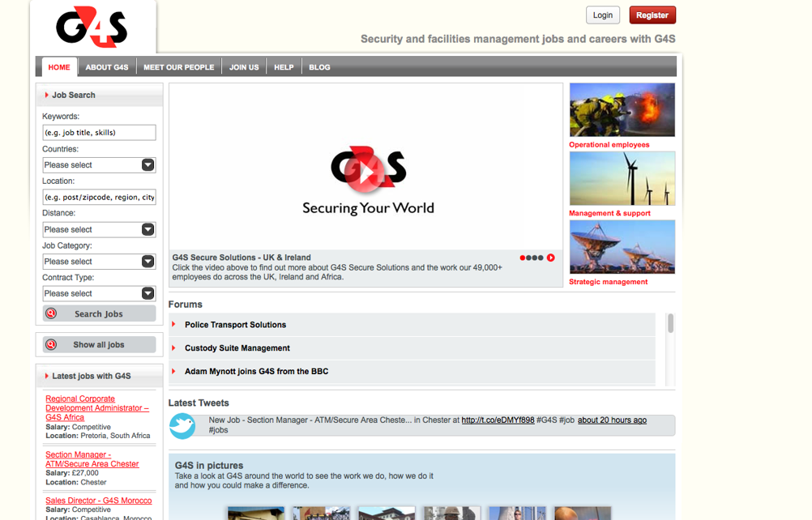Go to the HOME tab

59,67
